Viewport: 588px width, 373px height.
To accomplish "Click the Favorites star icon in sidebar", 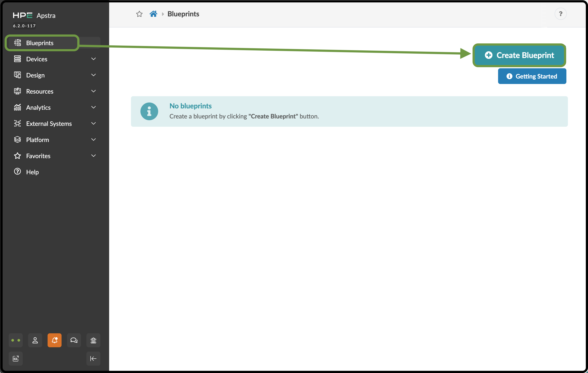I will (x=17, y=156).
